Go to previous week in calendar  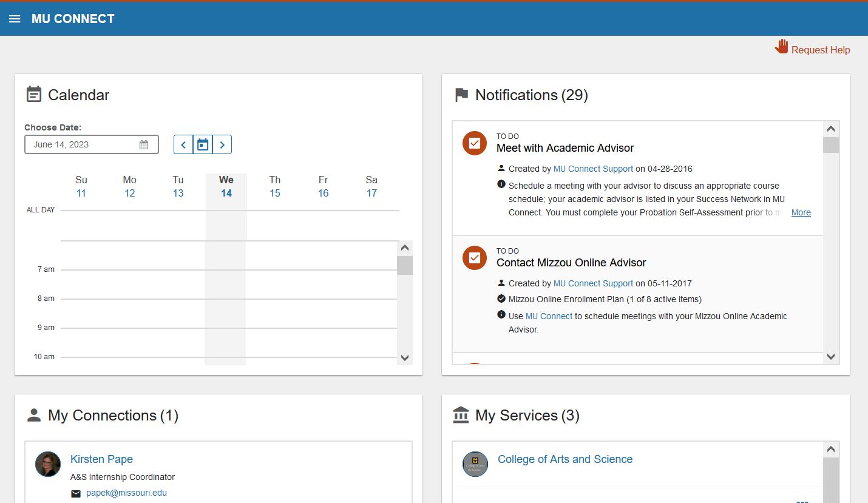[183, 144]
